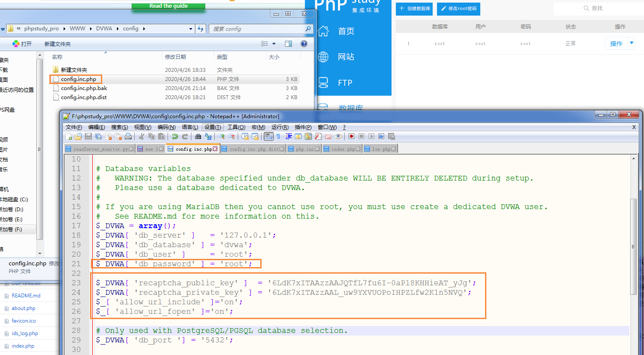Click the Explorer search config field

tap(262, 29)
